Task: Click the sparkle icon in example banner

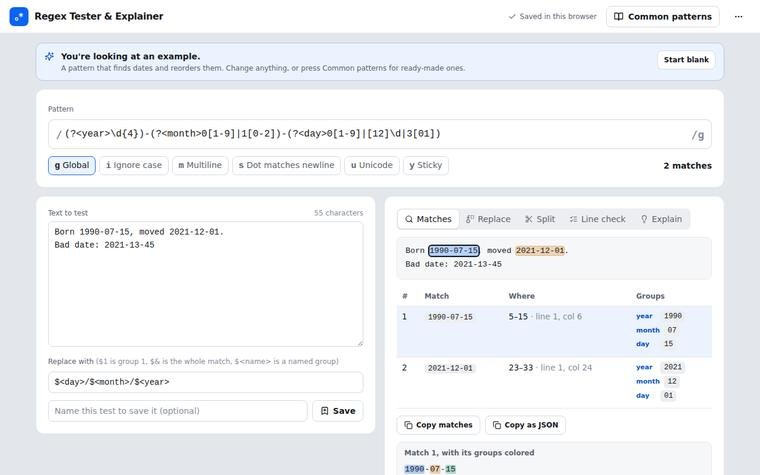Action: click(49, 57)
